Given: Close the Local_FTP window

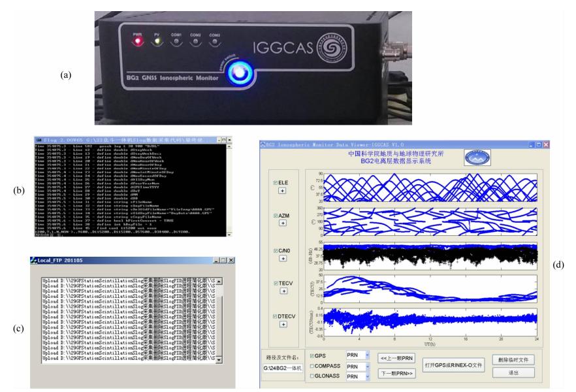Looking at the screenshot, I should pyautogui.click(x=231, y=260).
